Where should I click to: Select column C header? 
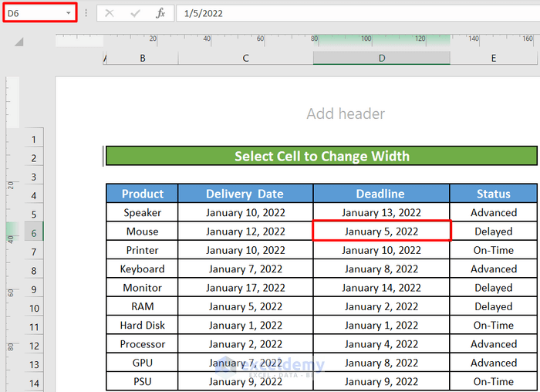click(245, 58)
